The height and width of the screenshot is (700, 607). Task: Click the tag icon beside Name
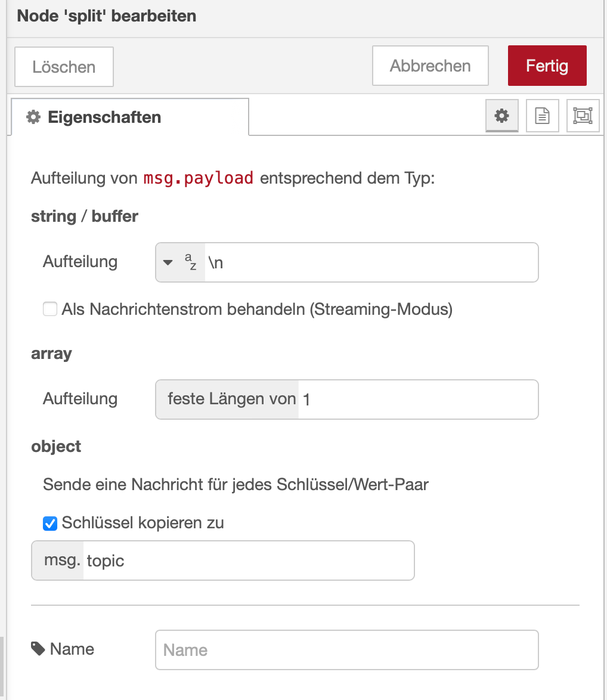pos(38,649)
